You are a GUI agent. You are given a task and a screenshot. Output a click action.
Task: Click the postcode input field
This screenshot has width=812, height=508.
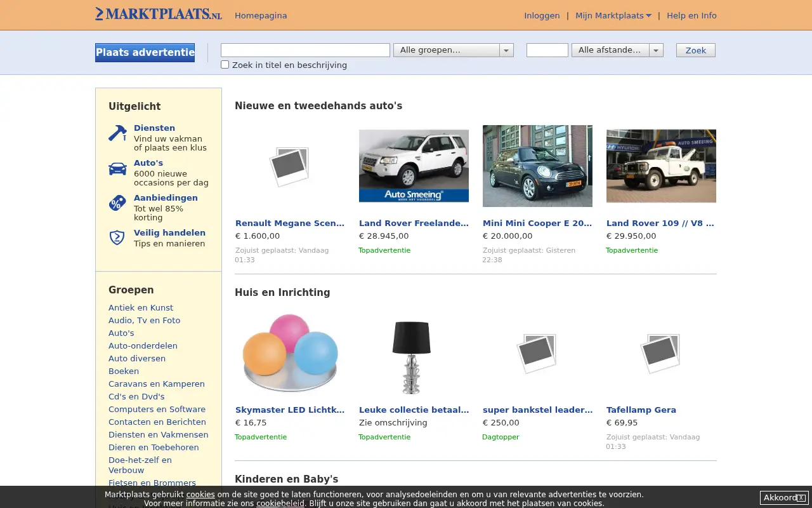[x=547, y=50]
